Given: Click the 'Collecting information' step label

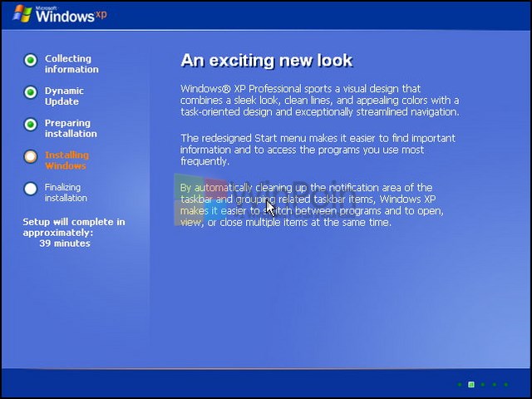Looking at the screenshot, I should pyautogui.click(x=71, y=64).
